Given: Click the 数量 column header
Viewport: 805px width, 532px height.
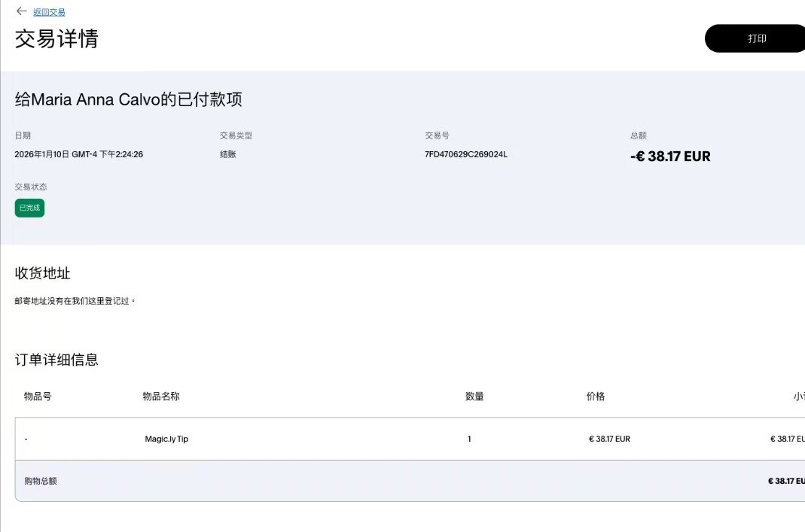Looking at the screenshot, I should pos(474,396).
